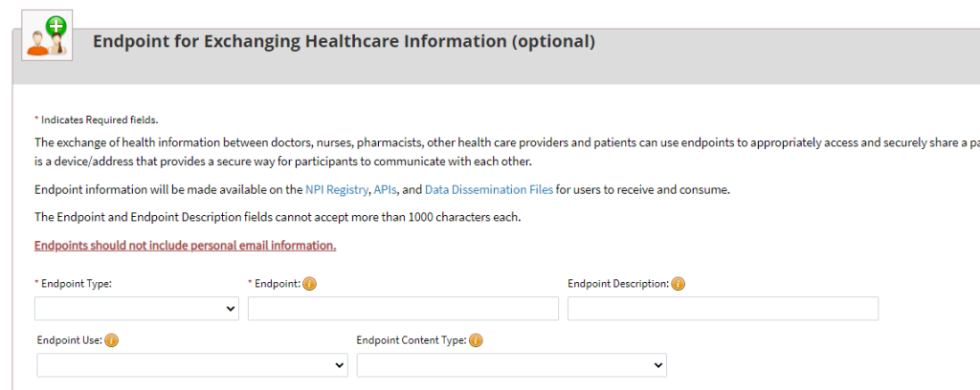Screen dimensions: 980x390
Task: Focus the Endpoint text input field
Action: coord(403,309)
